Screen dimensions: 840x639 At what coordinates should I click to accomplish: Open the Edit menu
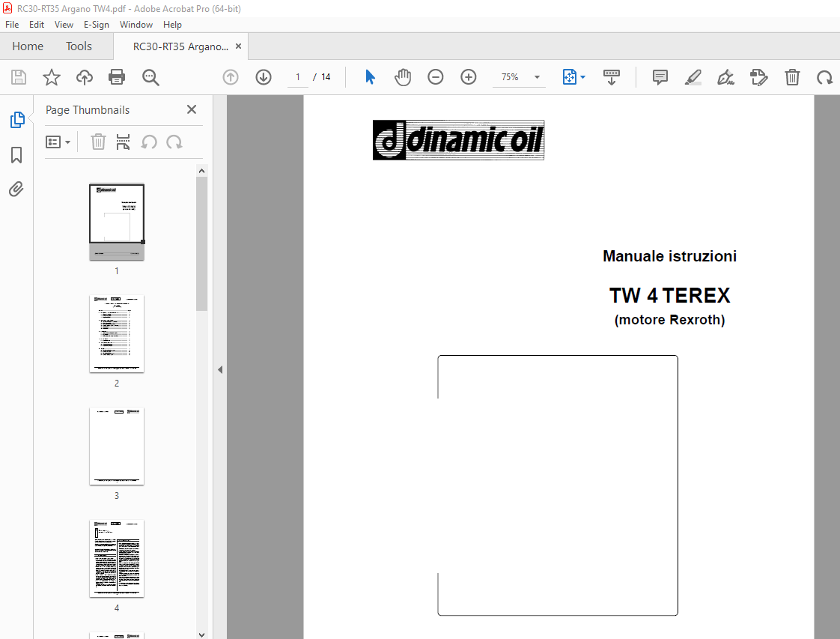[x=37, y=25]
